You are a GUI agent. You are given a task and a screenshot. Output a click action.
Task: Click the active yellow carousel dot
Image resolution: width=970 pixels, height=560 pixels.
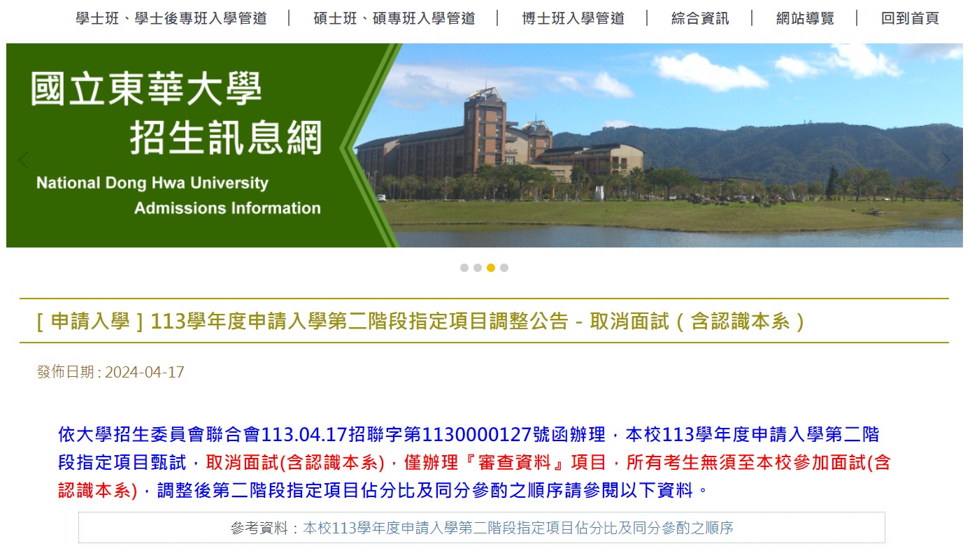coord(491,268)
